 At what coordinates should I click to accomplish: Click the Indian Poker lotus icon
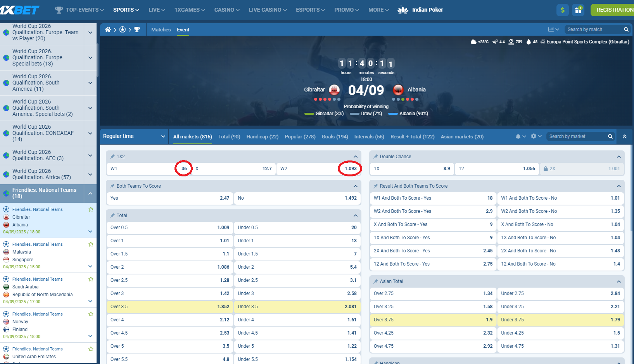point(403,10)
